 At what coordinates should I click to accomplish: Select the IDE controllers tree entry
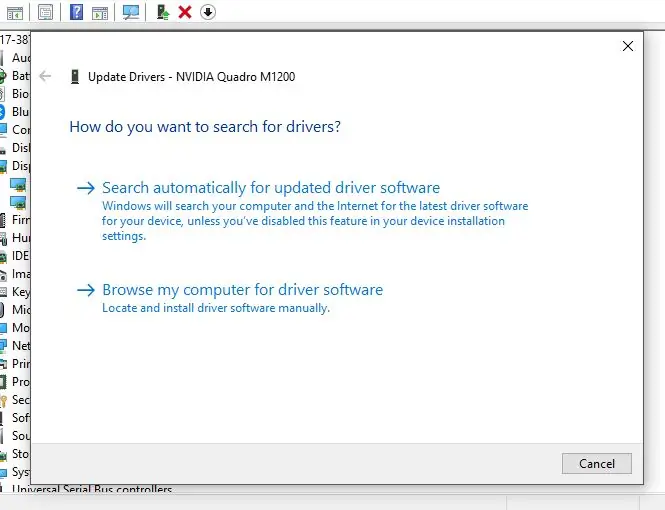[x=21, y=256]
